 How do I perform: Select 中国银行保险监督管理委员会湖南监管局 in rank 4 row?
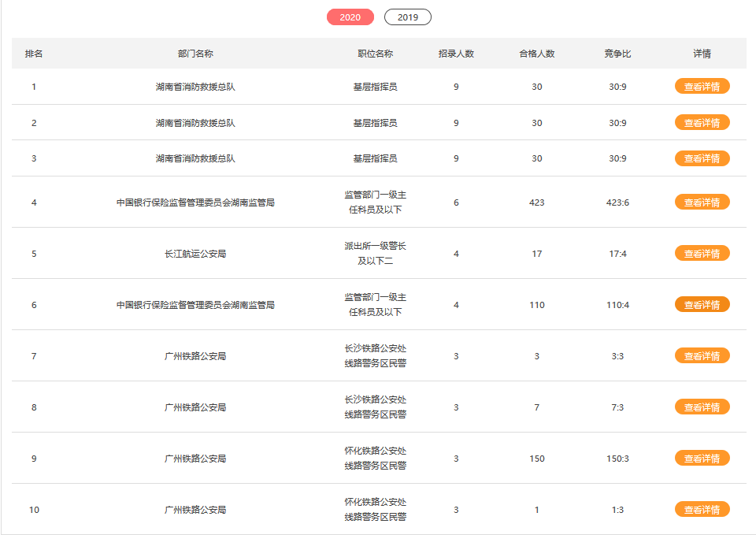click(x=195, y=202)
